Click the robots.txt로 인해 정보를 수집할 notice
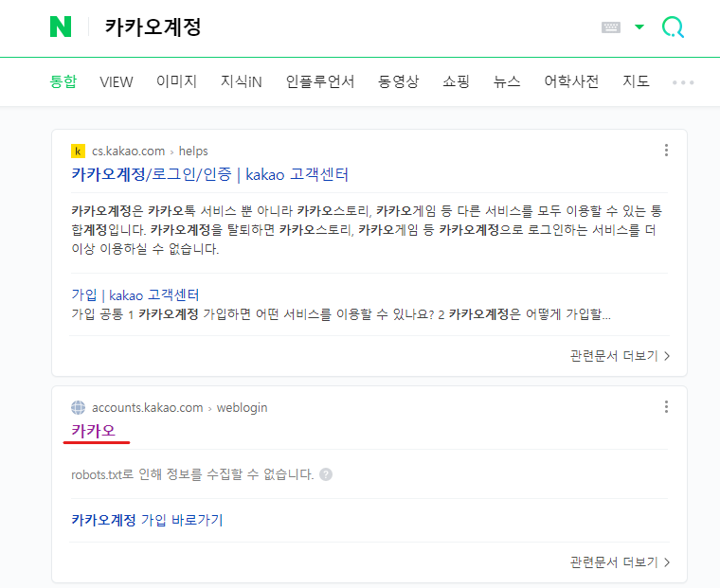Image resolution: width=720 pixels, height=588 pixels. pos(192,474)
